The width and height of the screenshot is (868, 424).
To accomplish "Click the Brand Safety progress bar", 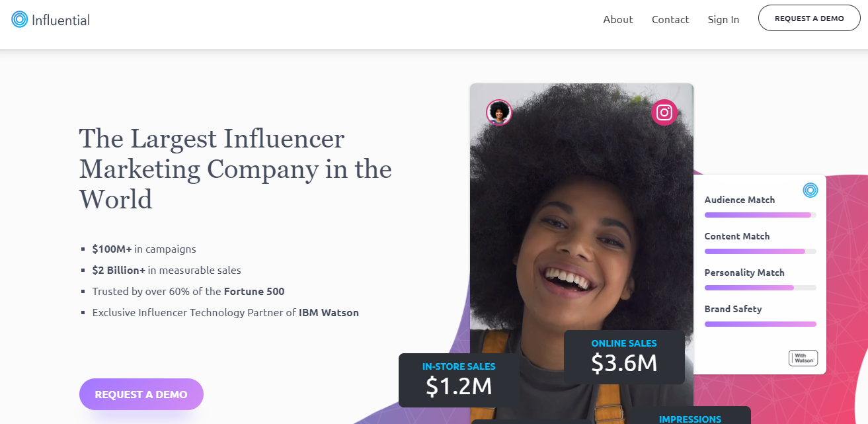I will click(760, 324).
